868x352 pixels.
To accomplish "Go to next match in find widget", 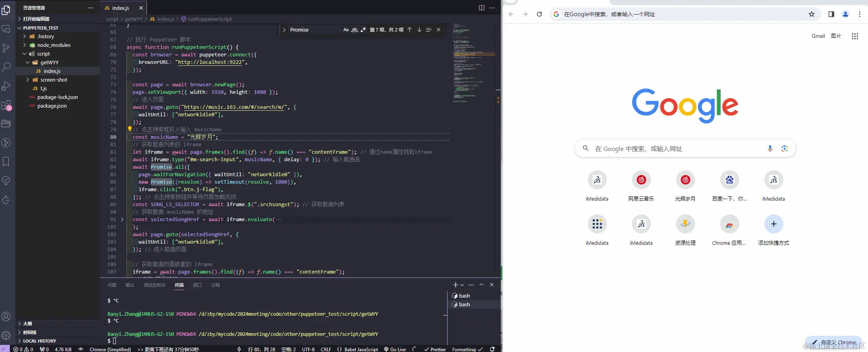I will pos(419,30).
